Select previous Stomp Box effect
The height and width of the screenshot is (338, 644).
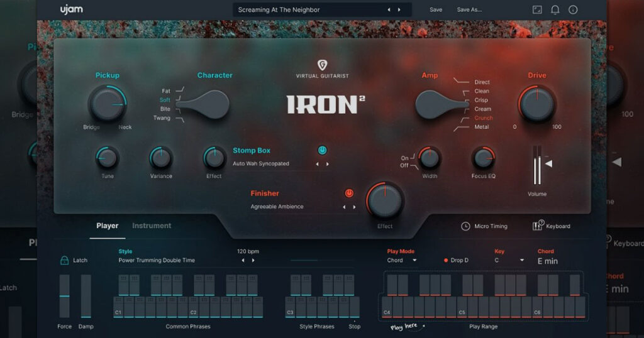pyautogui.click(x=317, y=164)
